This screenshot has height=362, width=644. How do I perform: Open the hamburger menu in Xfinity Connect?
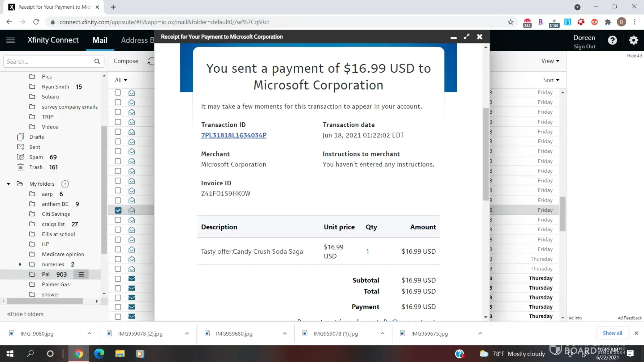coord(11,40)
